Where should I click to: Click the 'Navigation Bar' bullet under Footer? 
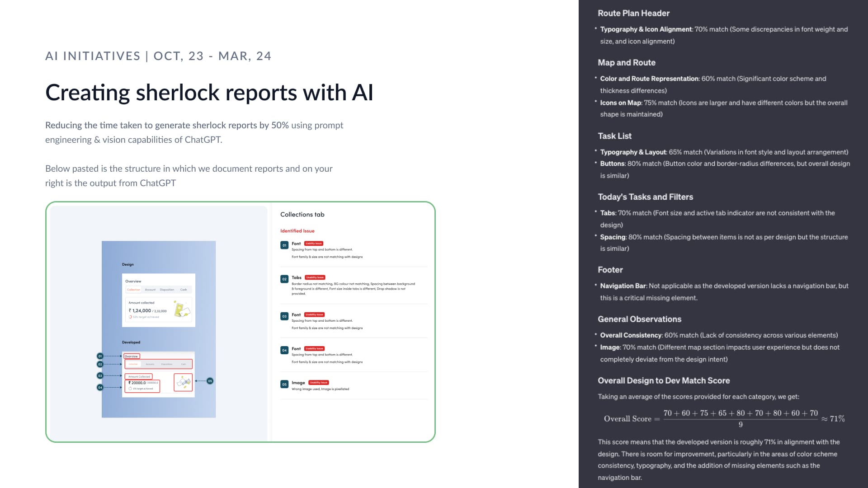(x=724, y=292)
